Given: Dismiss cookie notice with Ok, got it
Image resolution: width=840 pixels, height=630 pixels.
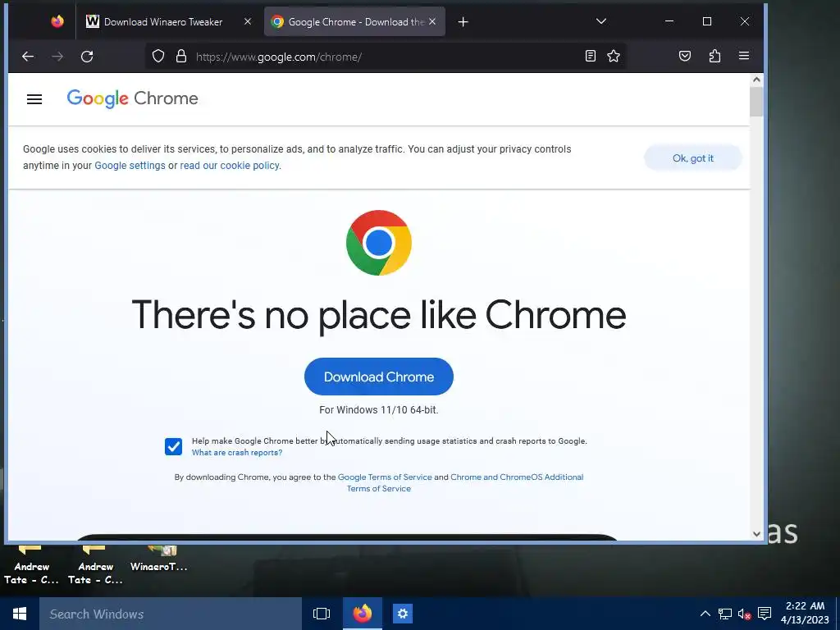Looking at the screenshot, I should coord(692,158).
